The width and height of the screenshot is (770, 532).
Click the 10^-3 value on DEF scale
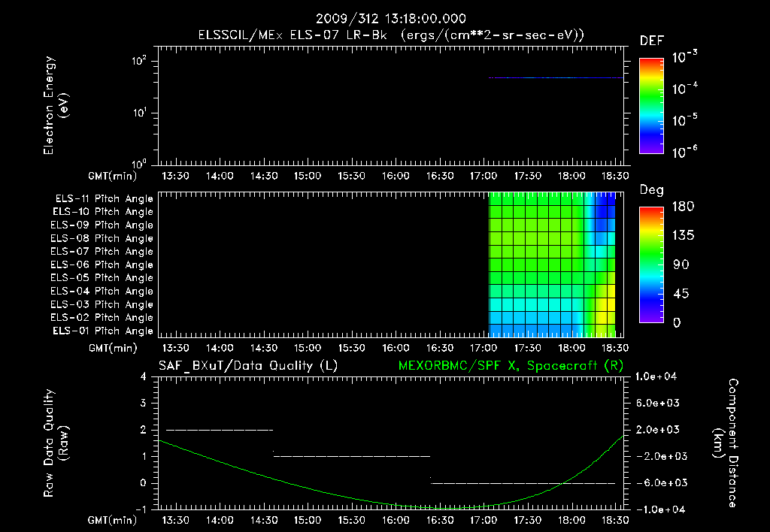[x=684, y=57]
